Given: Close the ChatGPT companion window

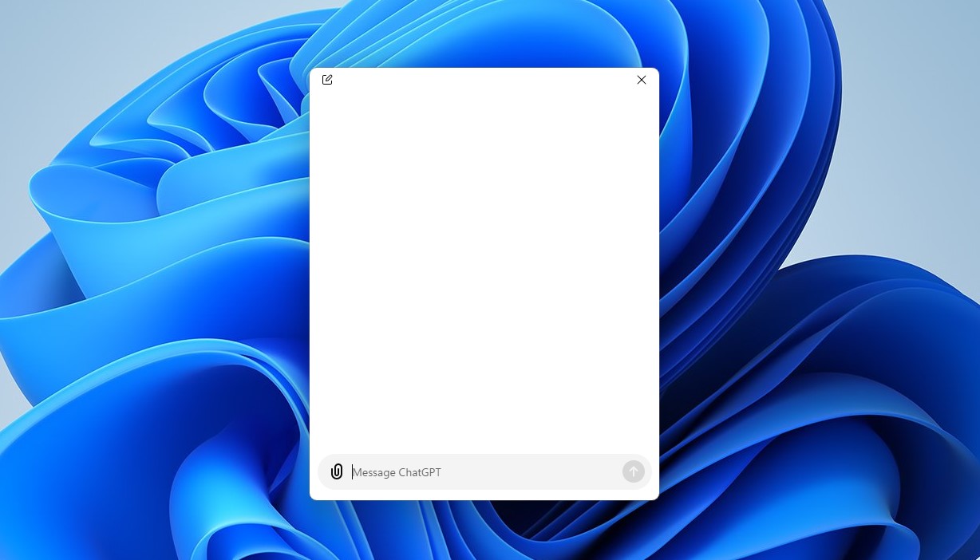Looking at the screenshot, I should 642,80.
